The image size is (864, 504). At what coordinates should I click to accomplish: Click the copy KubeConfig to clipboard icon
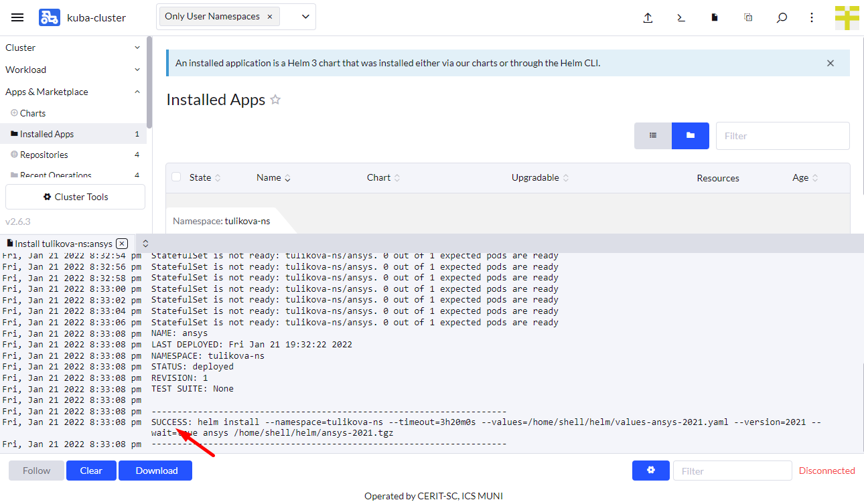click(748, 18)
